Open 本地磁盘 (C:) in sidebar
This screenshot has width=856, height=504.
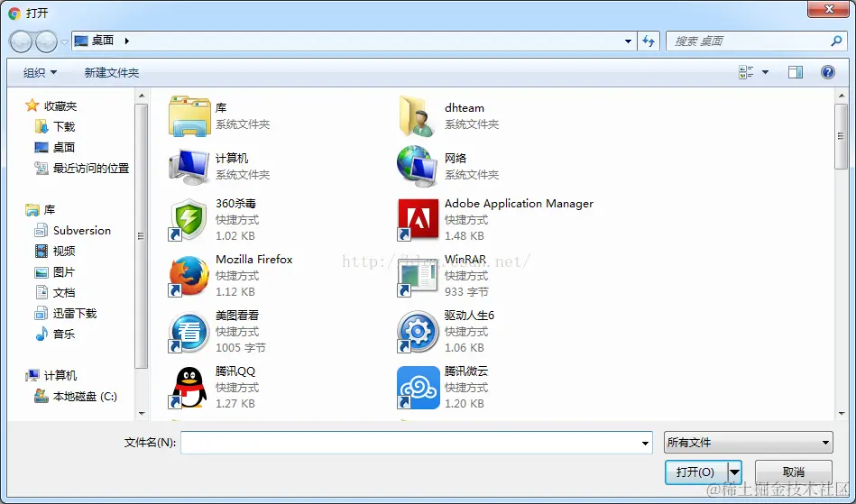click(x=76, y=397)
